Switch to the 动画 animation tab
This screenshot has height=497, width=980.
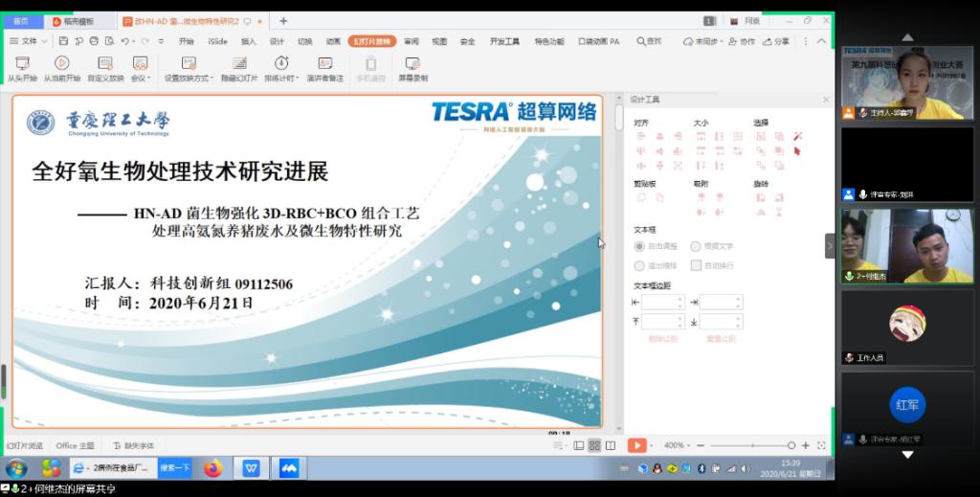click(x=333, y=41)
